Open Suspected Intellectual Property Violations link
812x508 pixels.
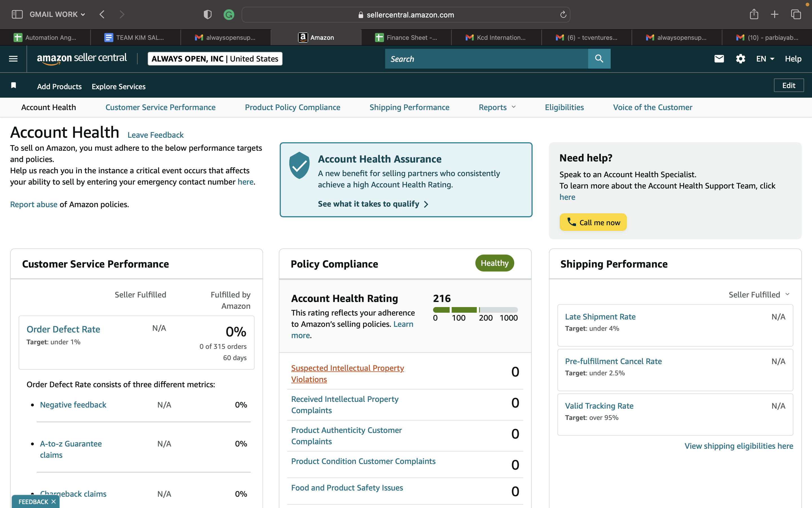click(348, 374)
